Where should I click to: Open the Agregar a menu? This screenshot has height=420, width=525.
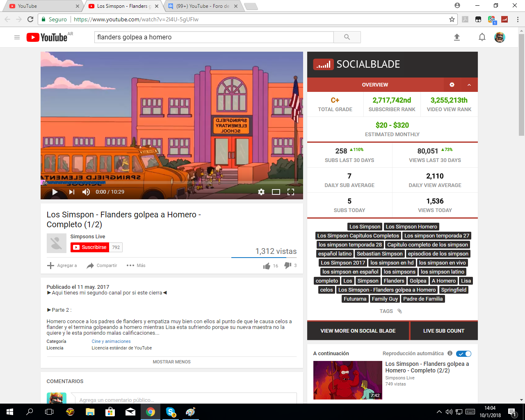pos(62,265)
